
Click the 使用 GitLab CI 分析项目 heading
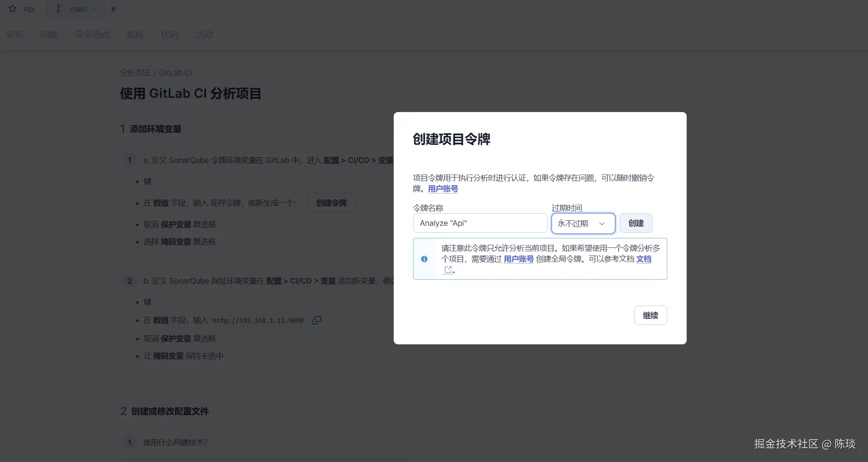(191, 94)
